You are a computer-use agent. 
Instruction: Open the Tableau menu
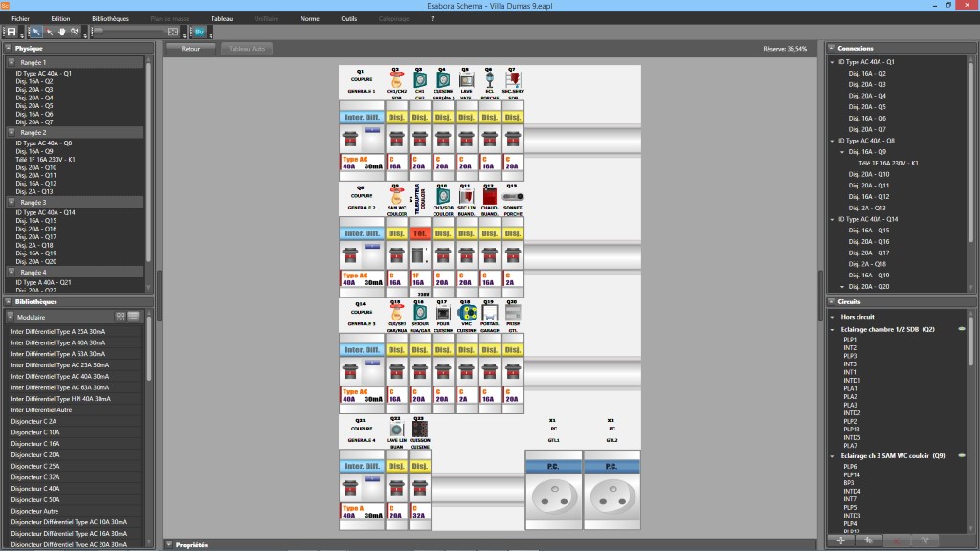pyautogui.click(x=221, y=18)
